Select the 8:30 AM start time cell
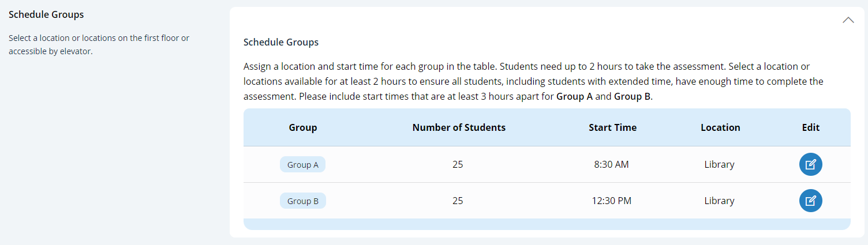Image resolution: width=868 pixels, height=245 pixels. (x=611, y=165)
